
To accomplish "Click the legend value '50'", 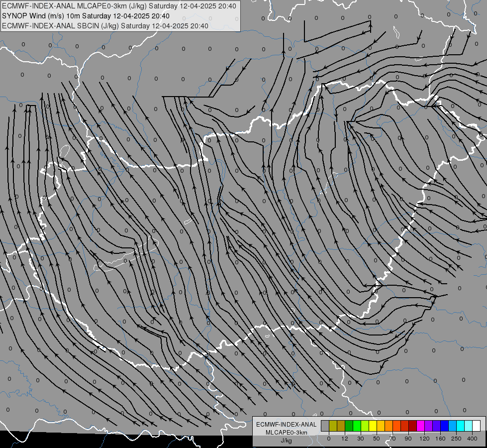I will point(377,439).
